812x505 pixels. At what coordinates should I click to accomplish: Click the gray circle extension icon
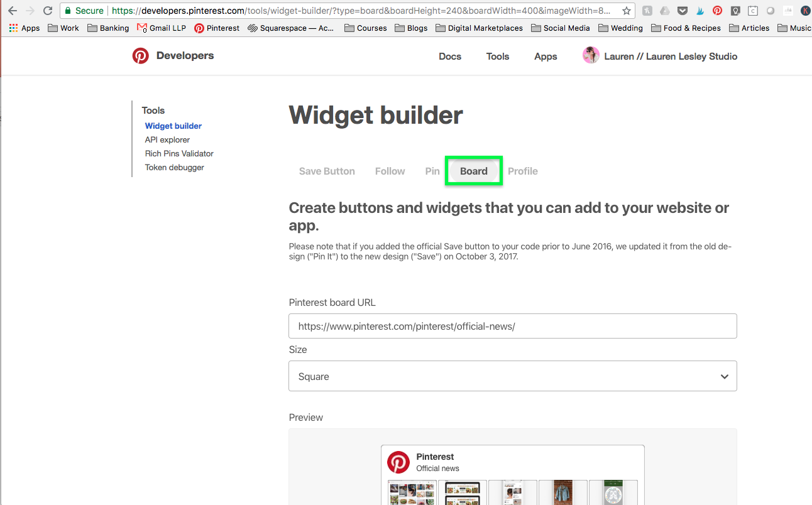[770, 11]
